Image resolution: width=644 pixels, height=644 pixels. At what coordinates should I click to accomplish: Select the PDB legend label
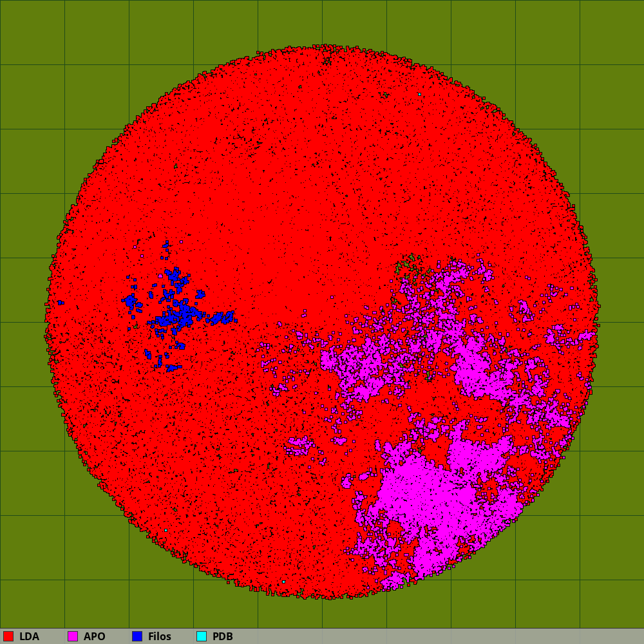click(x=222, y=636)
